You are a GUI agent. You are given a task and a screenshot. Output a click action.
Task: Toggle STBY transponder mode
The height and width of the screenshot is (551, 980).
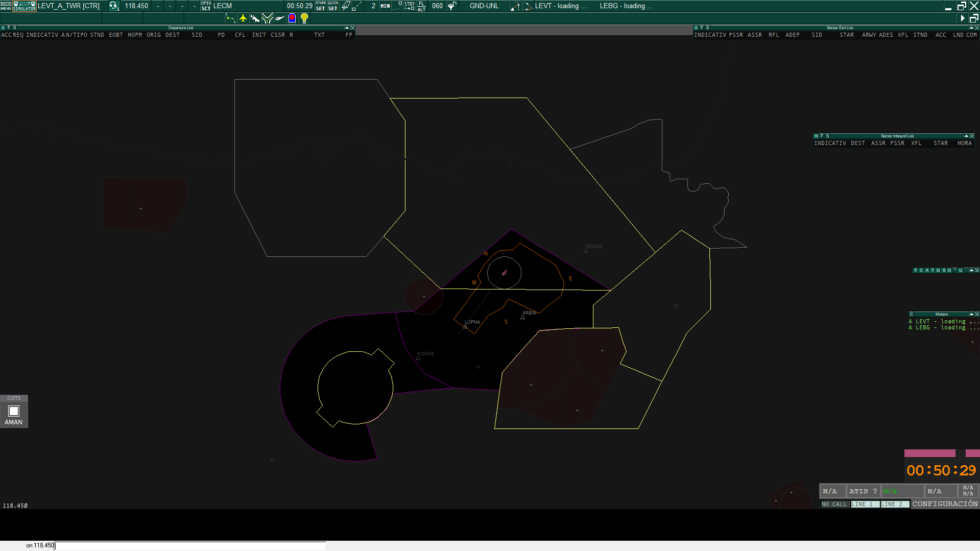410,6
